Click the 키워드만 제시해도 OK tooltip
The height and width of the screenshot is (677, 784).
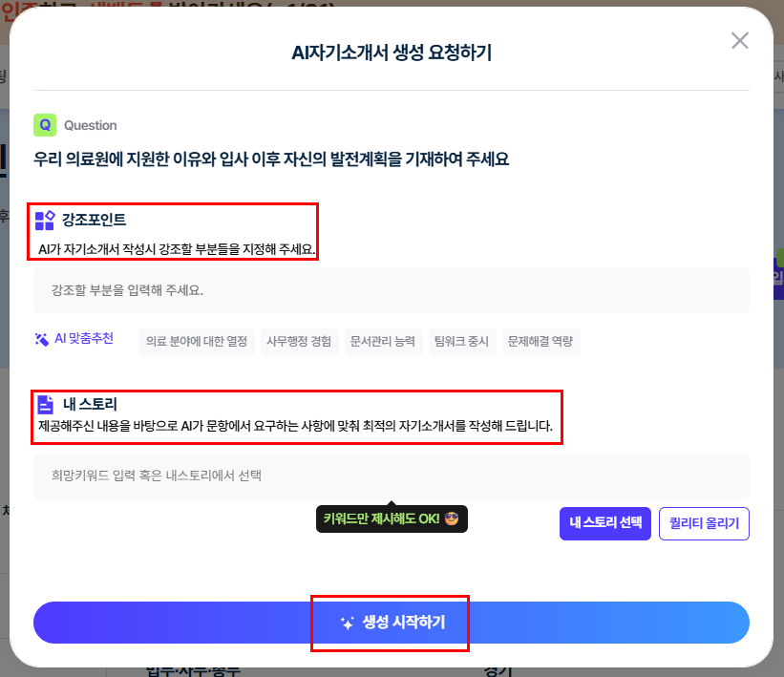[382, 518]
